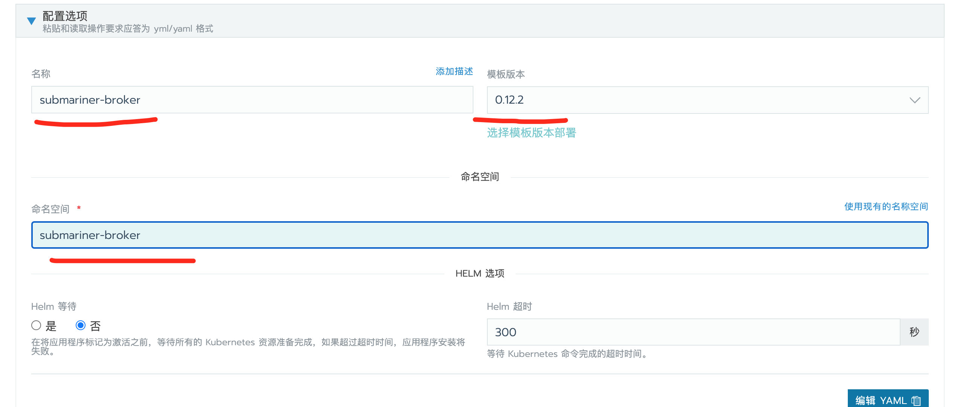Collapse the 配置选项 section triangle
Viewport: 980px width, 407px height.
tap(31, 21)
